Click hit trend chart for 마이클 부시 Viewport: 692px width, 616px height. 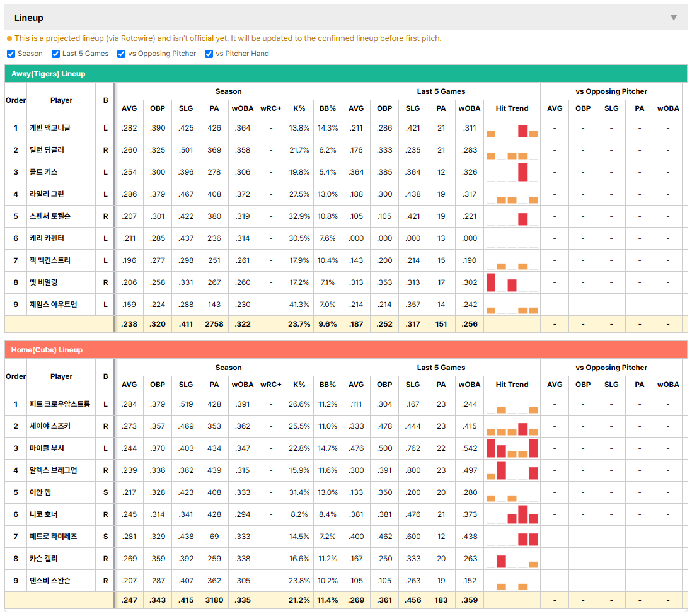coord(512,448)
